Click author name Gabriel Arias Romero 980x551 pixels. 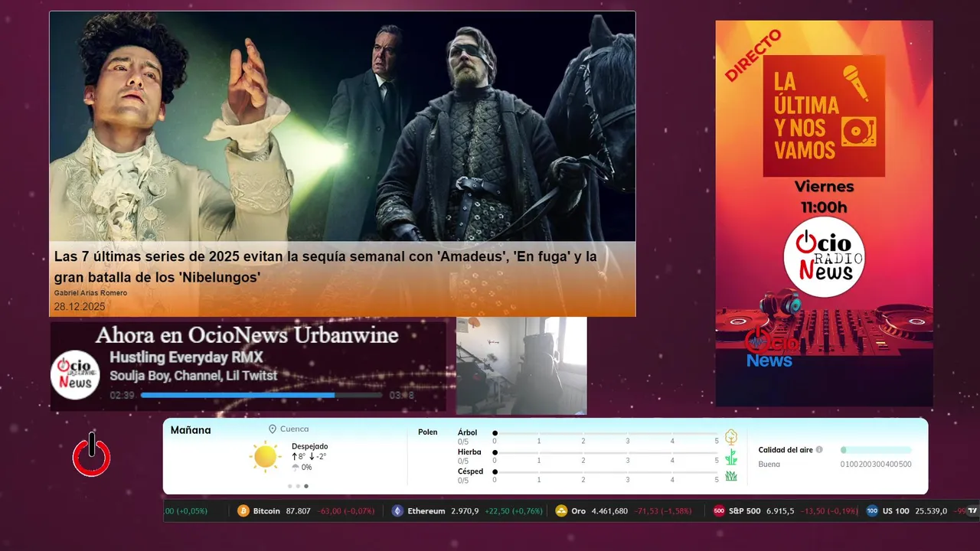90,293
